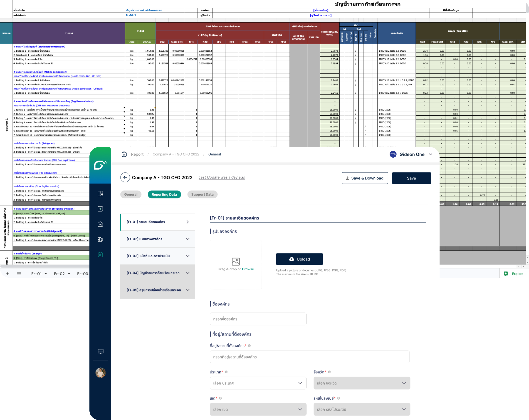Viewport: 529px width, 420px height.
Task: Click the organization name input field
Action: click(x=258, y=319)
